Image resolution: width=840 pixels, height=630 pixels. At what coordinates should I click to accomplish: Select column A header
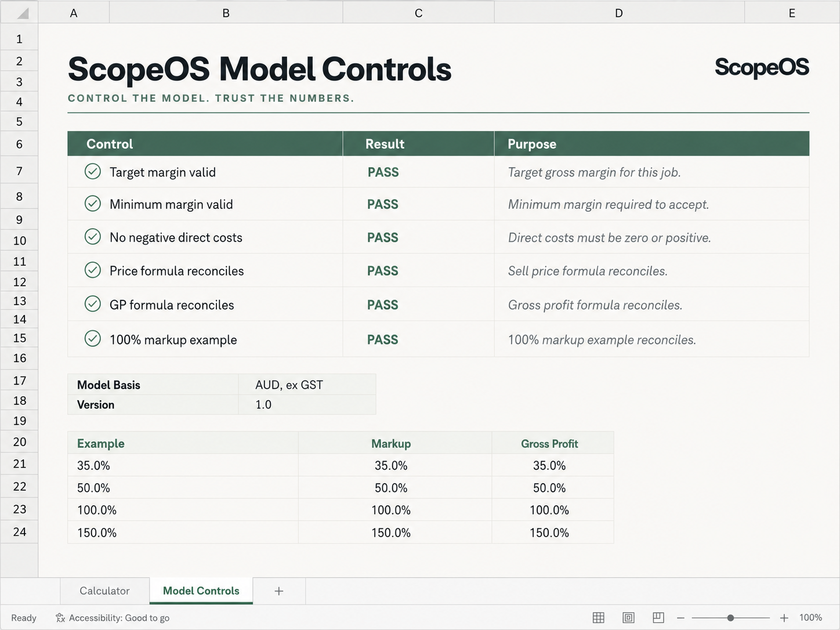74,13
